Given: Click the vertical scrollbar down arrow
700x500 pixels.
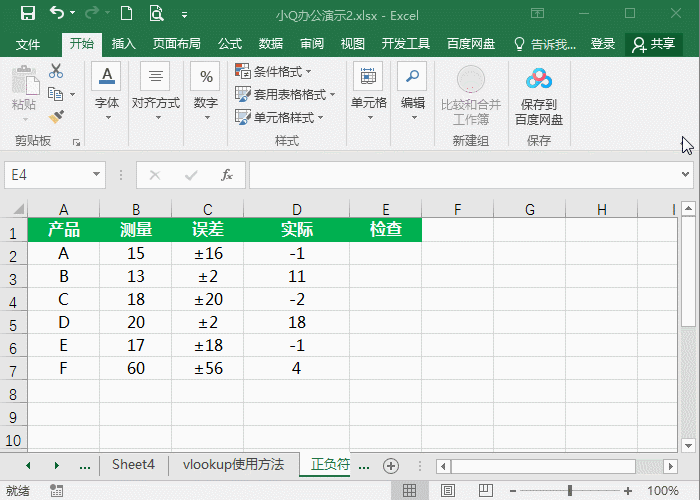Looking at the screenshot, I should [688, 445].
